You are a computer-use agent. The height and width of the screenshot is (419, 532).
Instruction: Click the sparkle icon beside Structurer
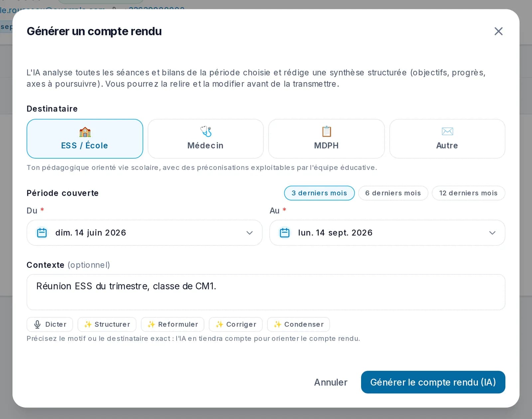[x=88, y=324]
